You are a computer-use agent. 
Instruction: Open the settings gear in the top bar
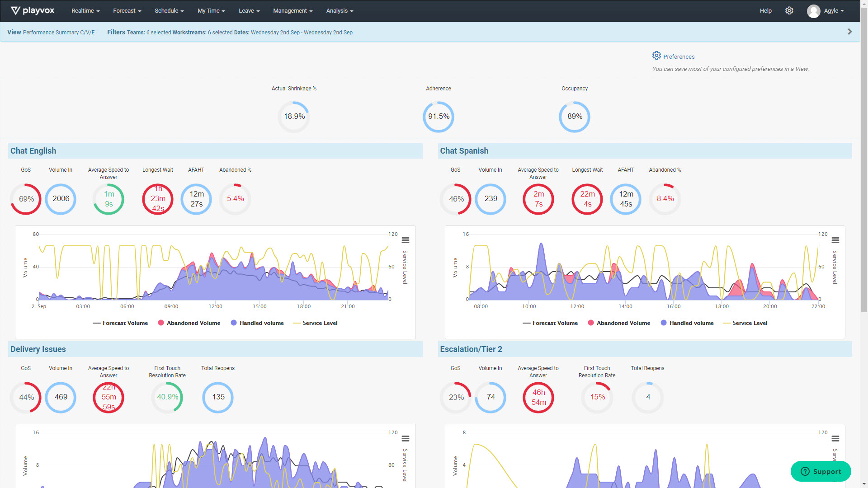click(789, 10)
